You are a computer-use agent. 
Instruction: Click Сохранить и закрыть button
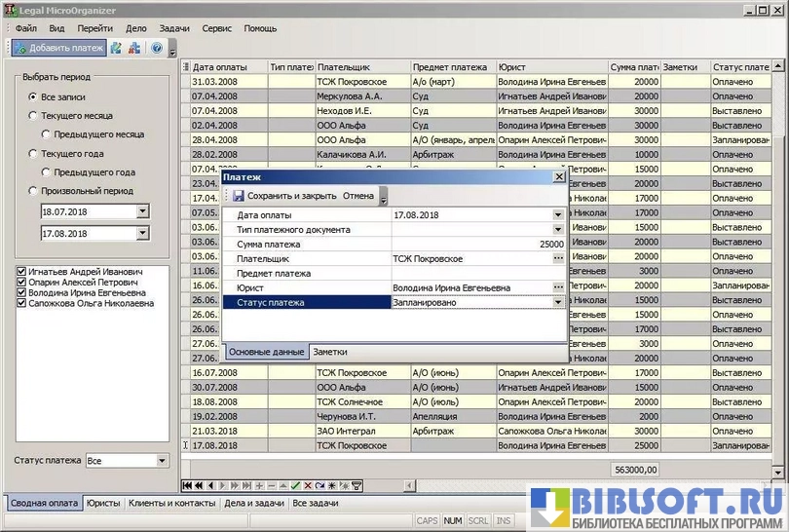[284, 196]
